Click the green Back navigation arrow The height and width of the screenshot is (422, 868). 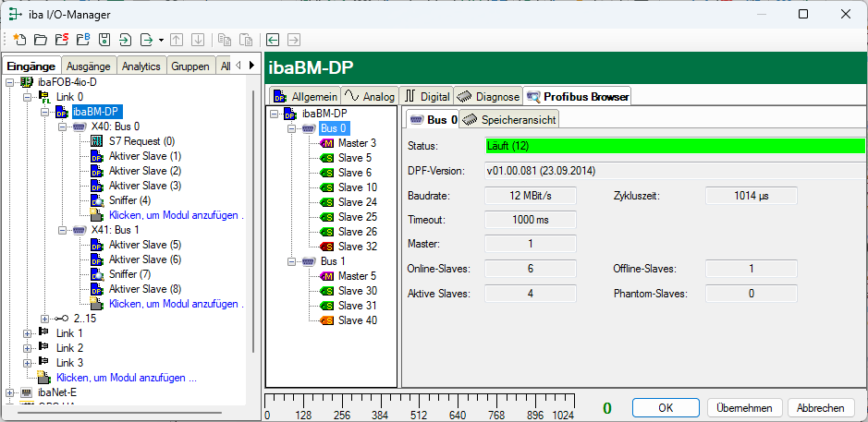point(273,40)
